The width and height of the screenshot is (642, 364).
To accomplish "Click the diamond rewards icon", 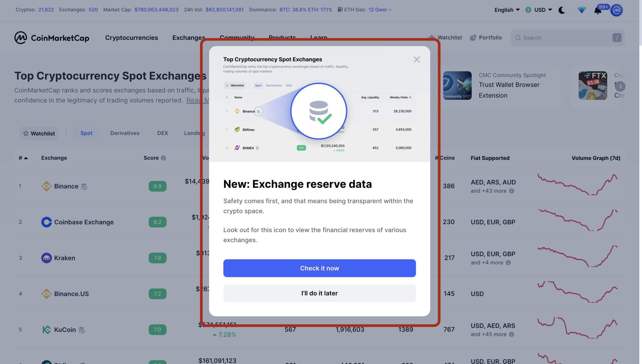I will [581, 10].
